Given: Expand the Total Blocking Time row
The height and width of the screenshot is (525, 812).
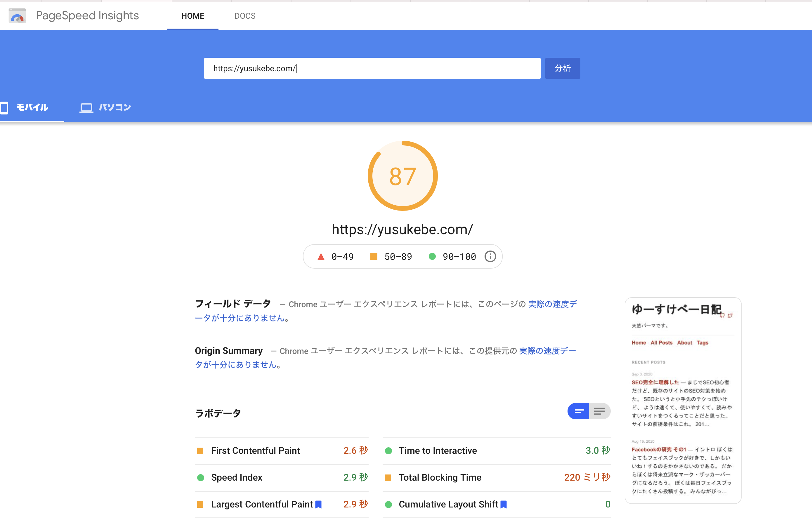Looking at the screenshot, I should click(x=440, y=477).
